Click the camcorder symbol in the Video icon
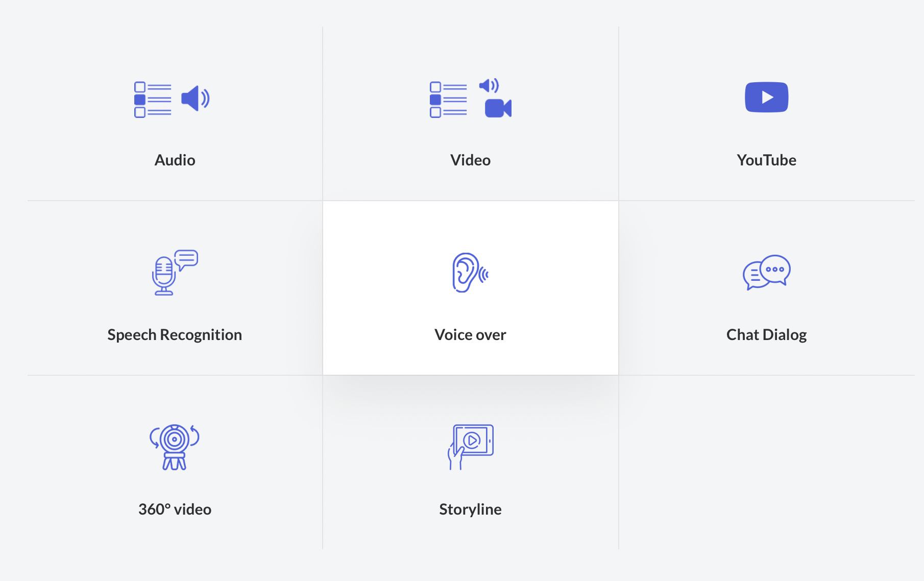Image resolution: width=924 pixels, height=581 pixels. (498, 108)
